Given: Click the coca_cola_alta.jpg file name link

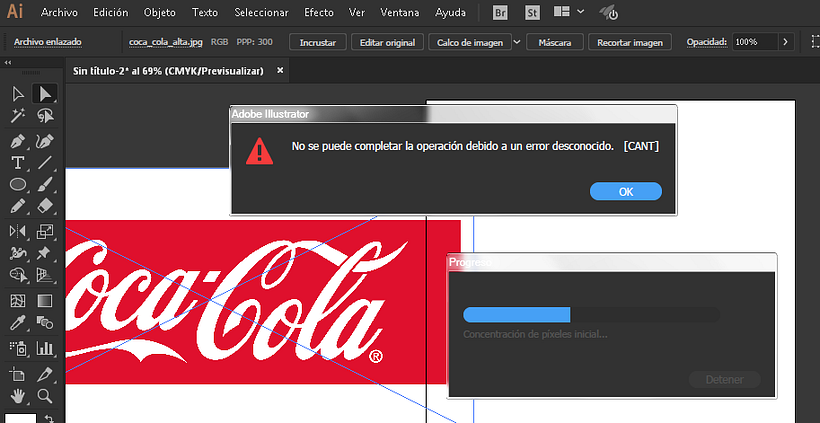Looking at the screenshot, I should tap(165, 42).
